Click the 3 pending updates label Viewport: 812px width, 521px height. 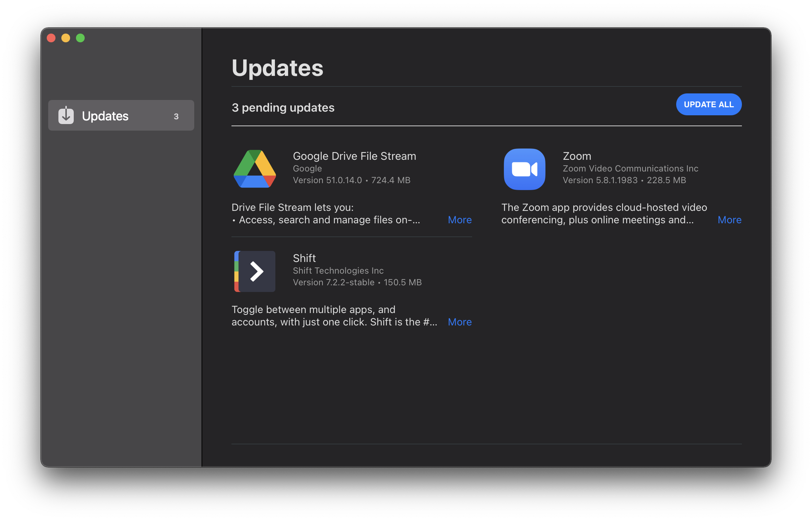click(x=283, y=107)
